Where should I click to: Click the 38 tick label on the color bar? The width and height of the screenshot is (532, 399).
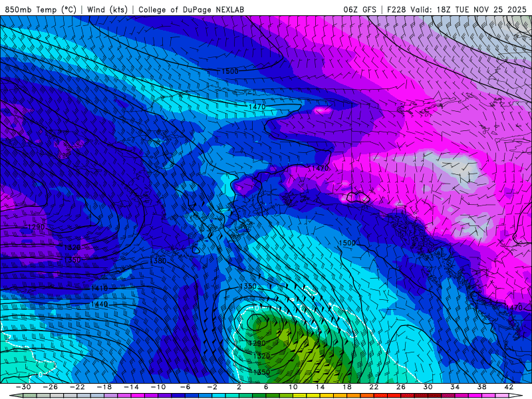pyautogui.click(x=481, y=387)
